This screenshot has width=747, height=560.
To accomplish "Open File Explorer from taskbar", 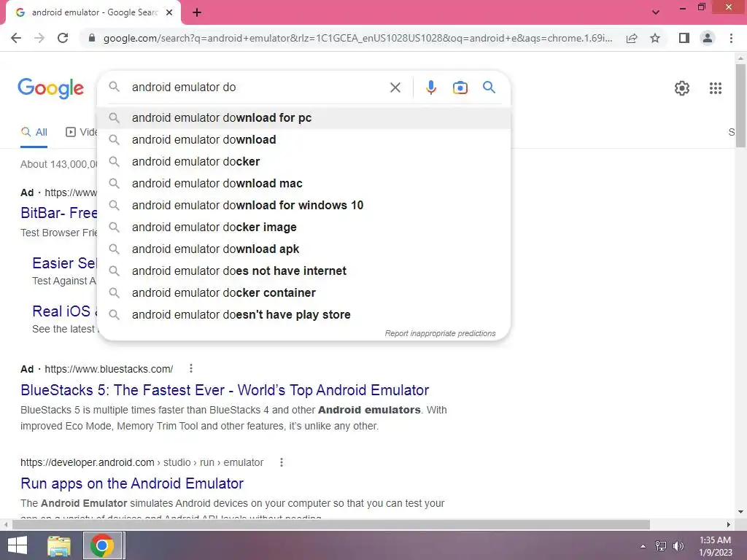I will click(x=59, y=545).
